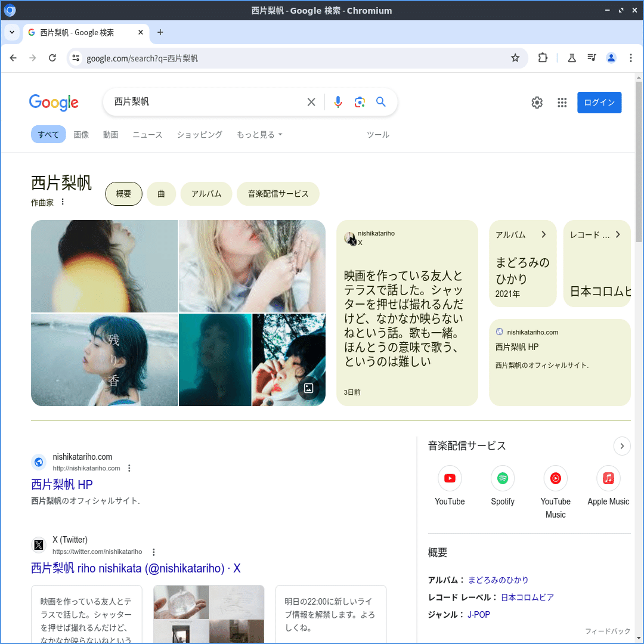Open Chrome Labs flask icon
The height and width of the screenshot is (644, 644).
pyautogui.click(x=572, y=58)
